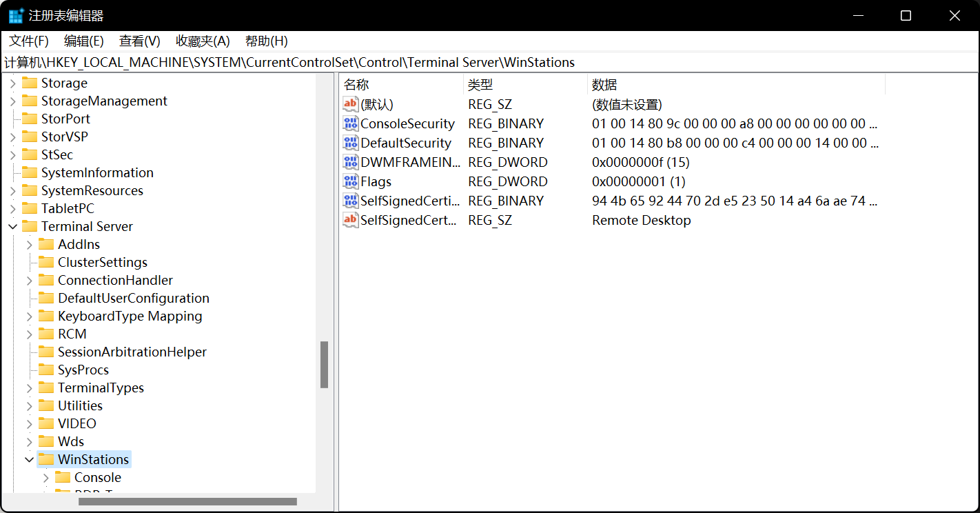Expand the ConnectionHandler key
The height and width of the screenshot is (513, 980).
pos(29,280)
